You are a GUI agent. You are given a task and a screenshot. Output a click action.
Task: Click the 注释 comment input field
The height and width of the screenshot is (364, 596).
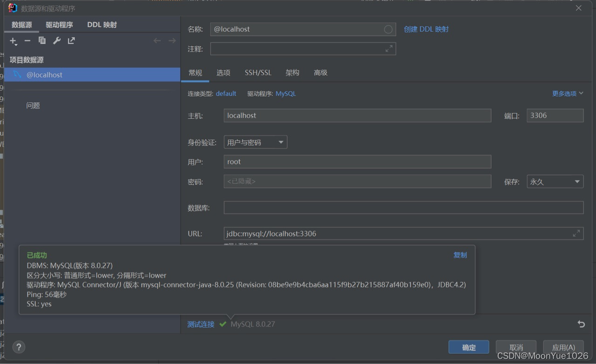(303, 49)
